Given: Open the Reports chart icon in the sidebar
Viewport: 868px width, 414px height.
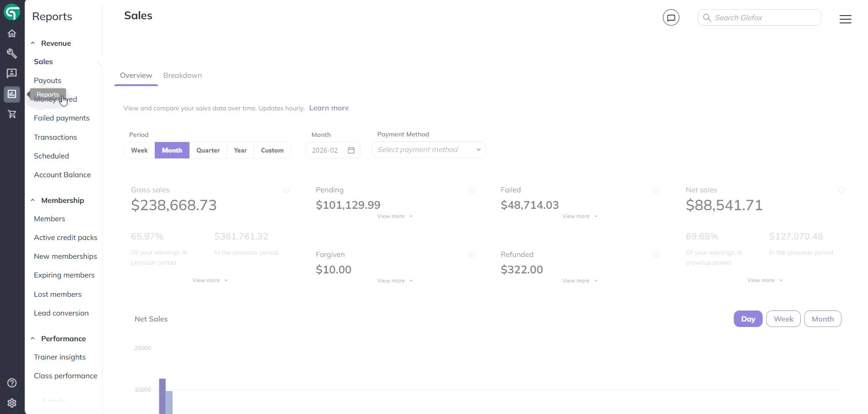Looking at the screenshot, I should 12,94.
